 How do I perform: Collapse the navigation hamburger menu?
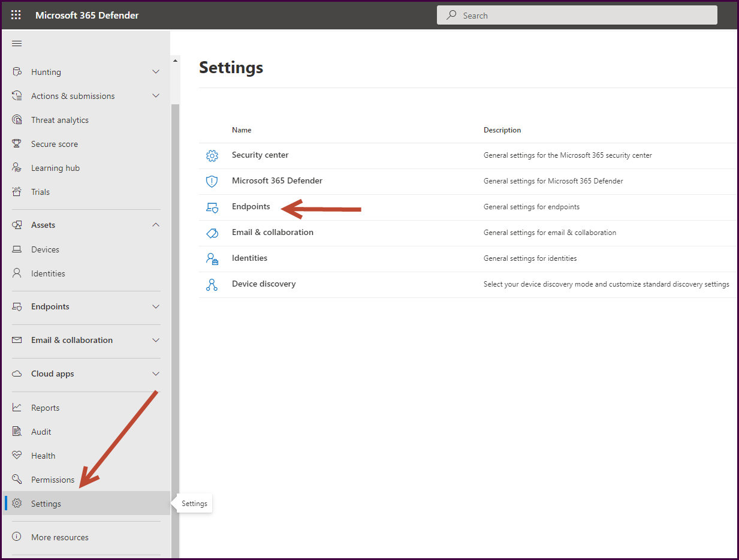17,43
